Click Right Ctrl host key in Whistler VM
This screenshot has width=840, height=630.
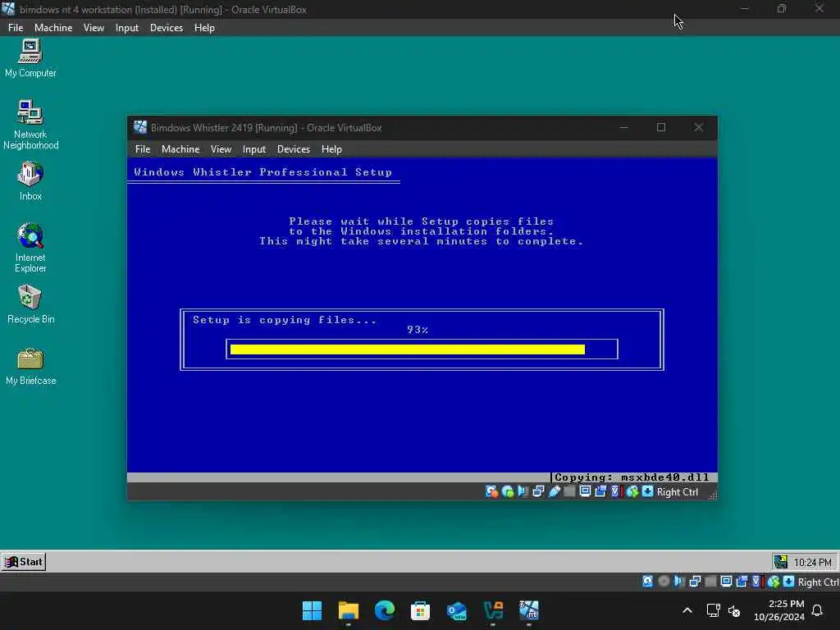pyautogui.click(x=677, y=492)
